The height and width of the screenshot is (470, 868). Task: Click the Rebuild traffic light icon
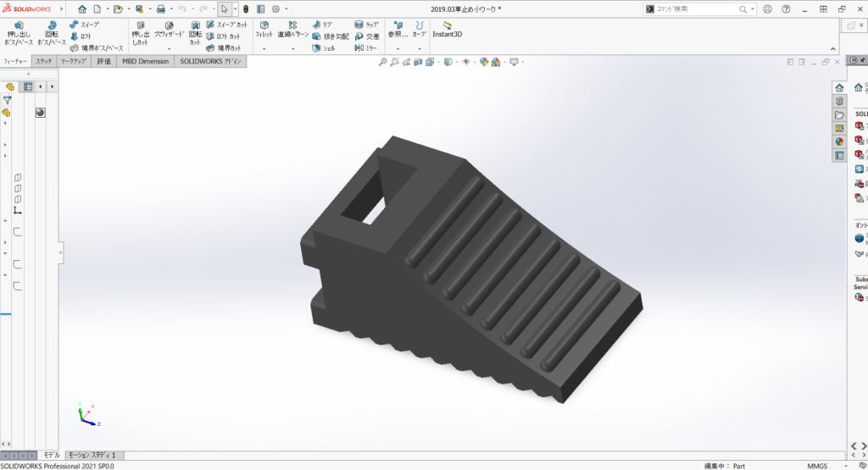(x=246, y=8)
